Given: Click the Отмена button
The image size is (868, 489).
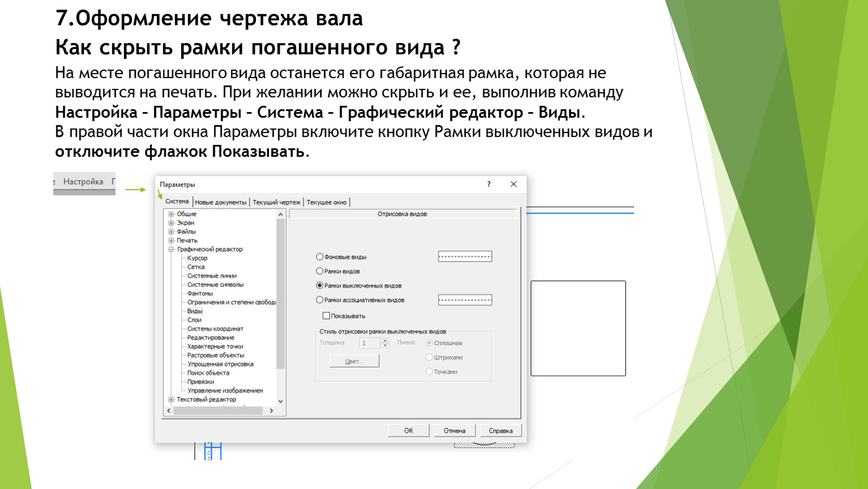Looking at the screenshot, I should pyautogui.click(x=454, y=431).
